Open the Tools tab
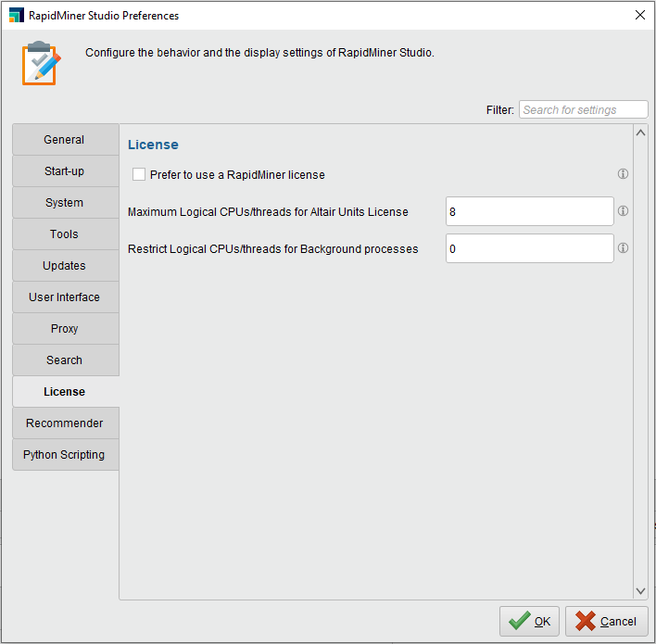 click(x=66, y=234)
